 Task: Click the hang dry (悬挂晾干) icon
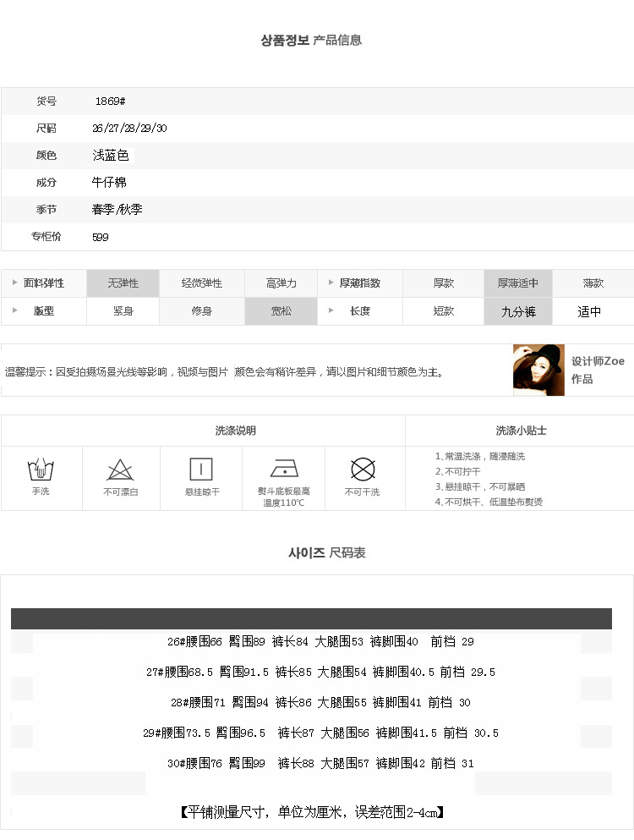(201, 469)
